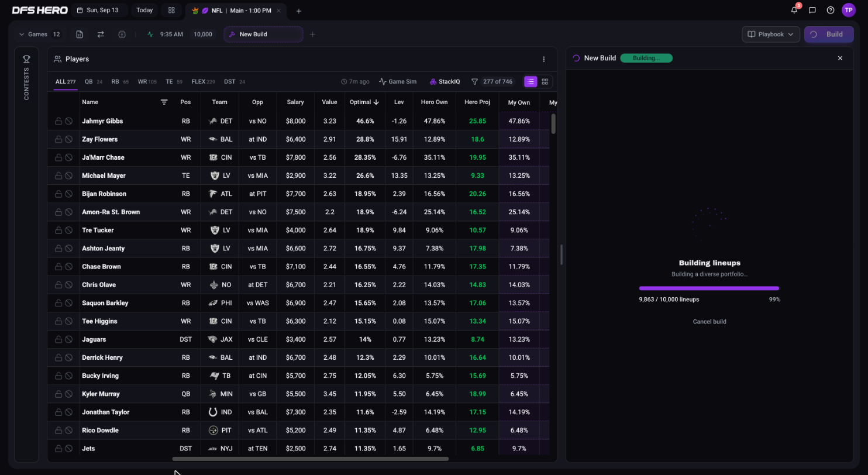868x475 pixels.
Task: Open the slate grid view icon beside Today
Action: [171, 10]
